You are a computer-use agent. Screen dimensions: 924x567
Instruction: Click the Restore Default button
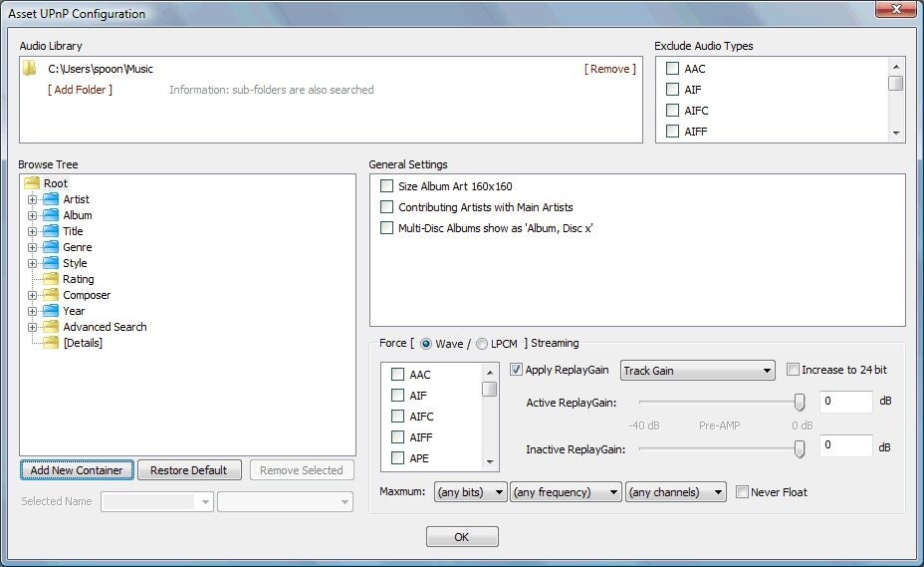(x=188, y=470)
